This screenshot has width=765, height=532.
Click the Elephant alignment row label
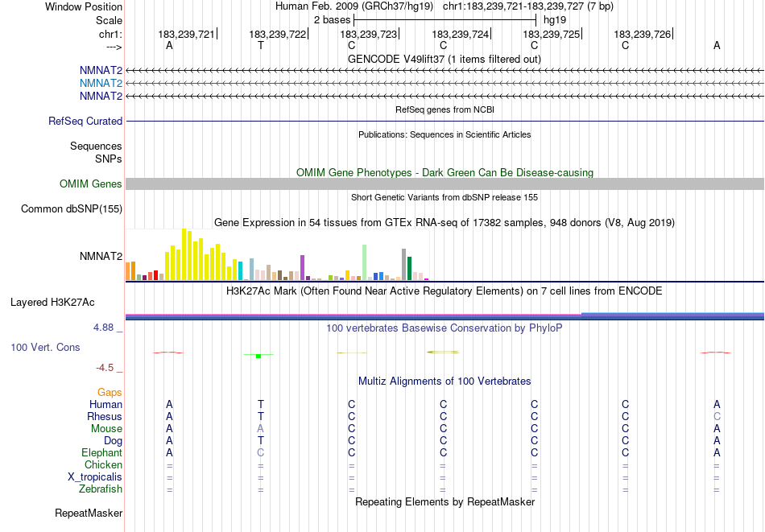102,452
